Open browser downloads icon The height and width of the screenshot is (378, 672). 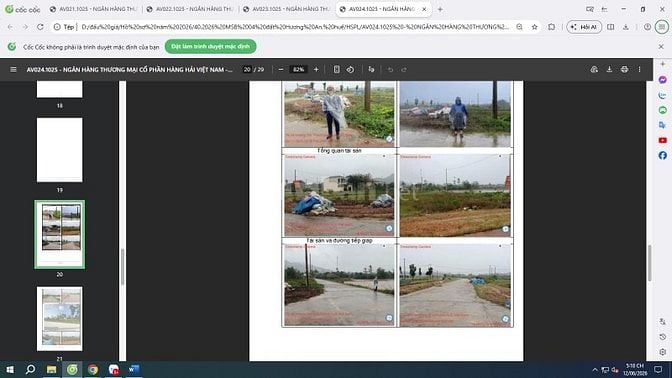click(x=626, y=27)
